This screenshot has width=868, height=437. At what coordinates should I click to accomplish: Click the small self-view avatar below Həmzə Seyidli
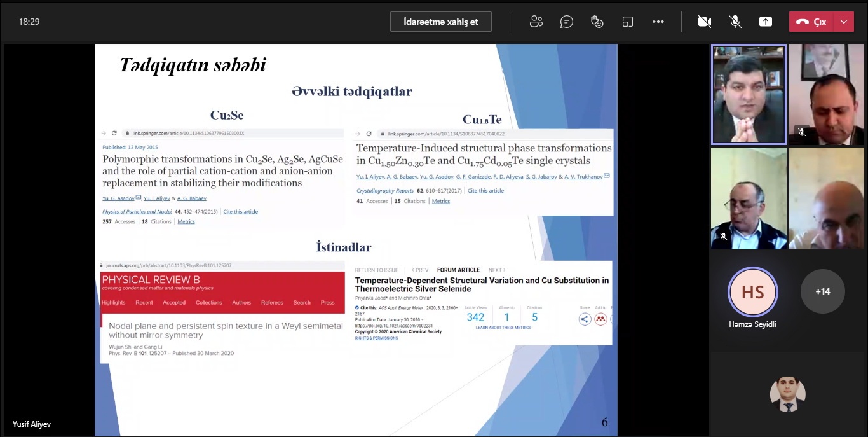tap(788, 394)
